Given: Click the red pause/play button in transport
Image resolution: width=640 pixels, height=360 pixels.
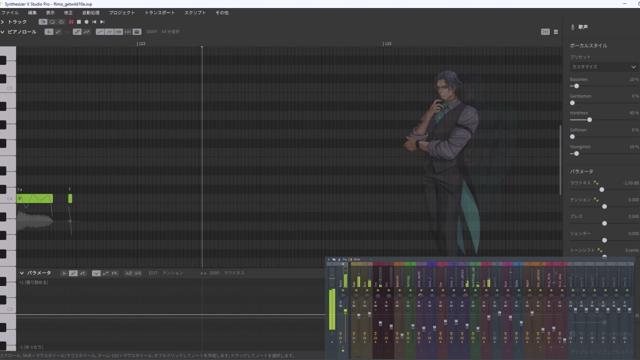Looking at the screenshot, I should click(71, 22).
